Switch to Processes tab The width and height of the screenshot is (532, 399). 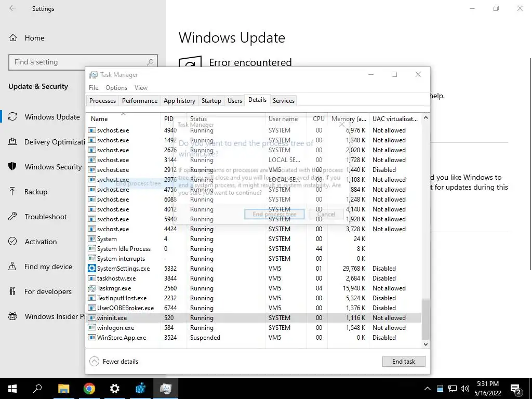[102, 101]
